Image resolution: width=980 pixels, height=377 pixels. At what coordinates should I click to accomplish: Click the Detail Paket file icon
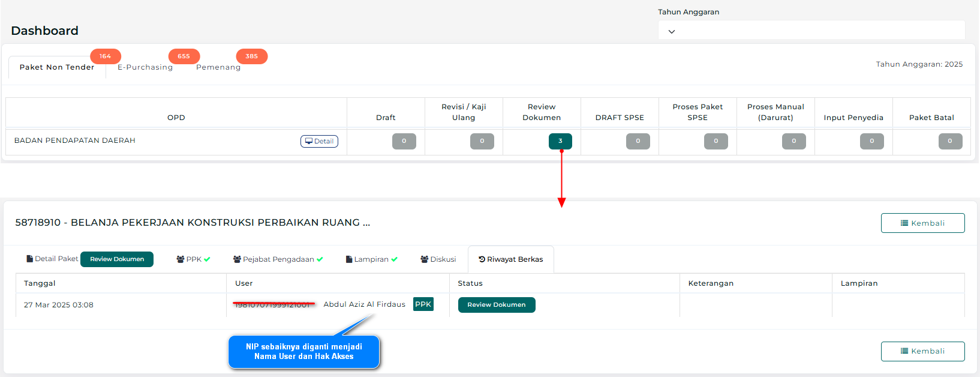(29, 259)
